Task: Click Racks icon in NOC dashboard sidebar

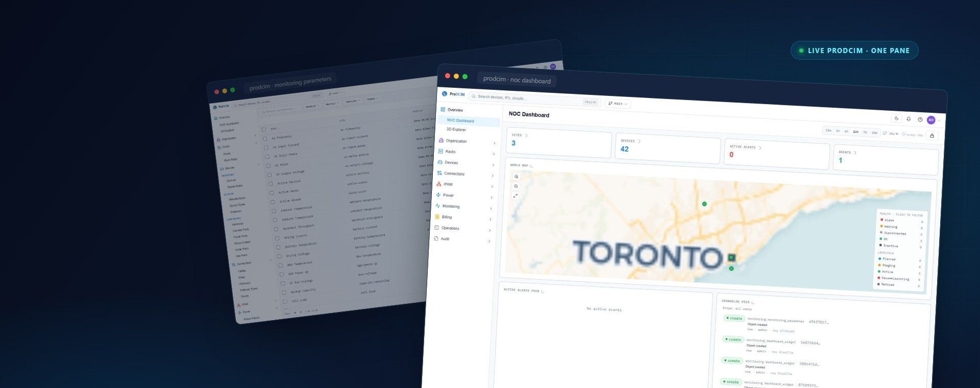Action: [x=441, y=151]
